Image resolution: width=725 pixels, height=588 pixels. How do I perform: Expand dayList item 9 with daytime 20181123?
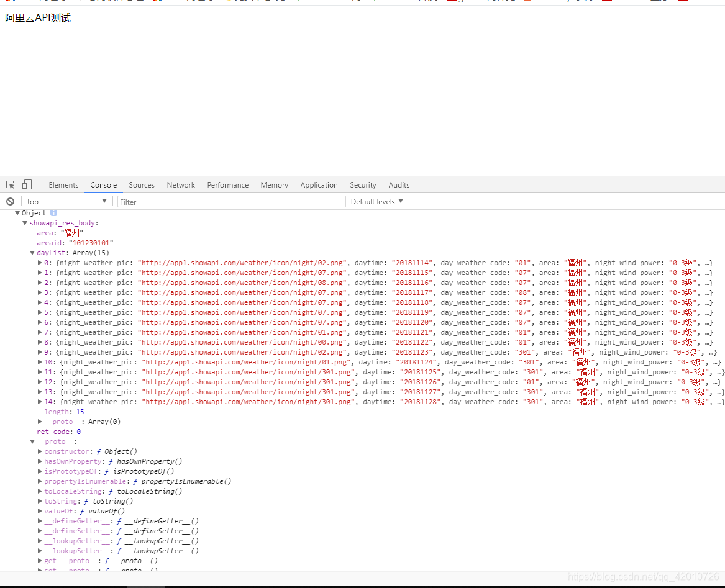tap(40, 352)
